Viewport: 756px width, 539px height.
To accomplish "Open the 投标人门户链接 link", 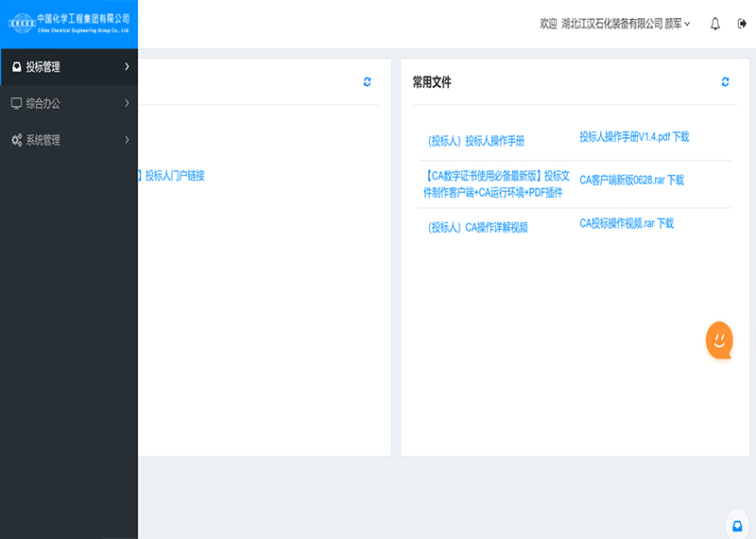I will tap(175, 176).
